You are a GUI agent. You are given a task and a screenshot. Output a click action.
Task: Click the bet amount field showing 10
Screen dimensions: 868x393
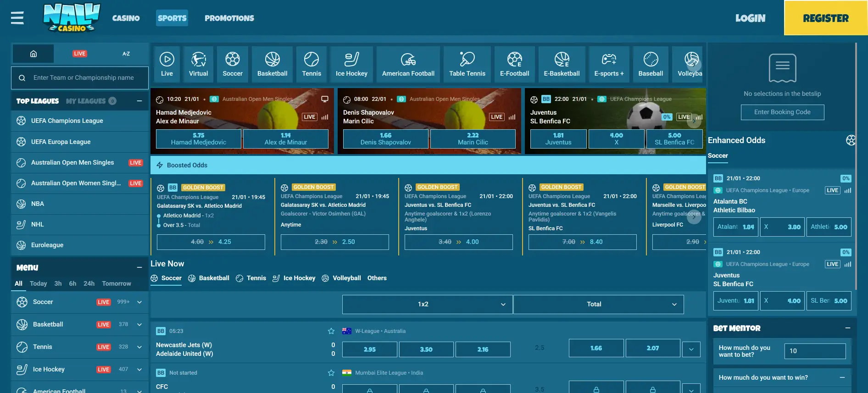(x=815, y=351)
